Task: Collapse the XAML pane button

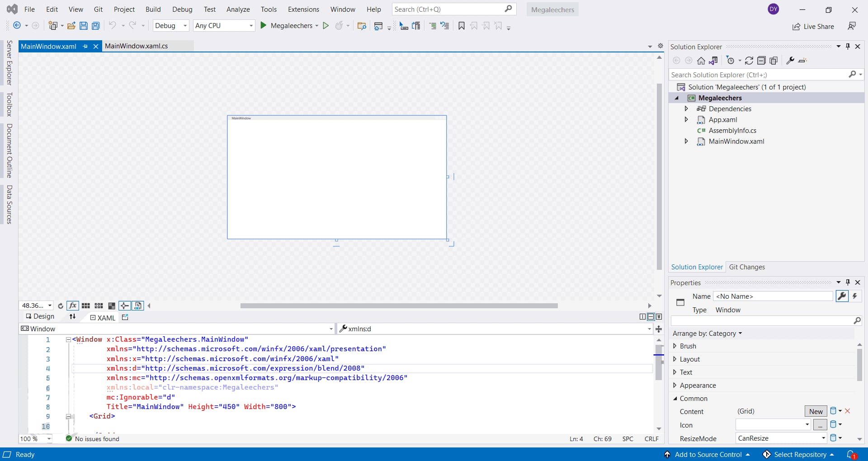Action: (x=659, y=317)
